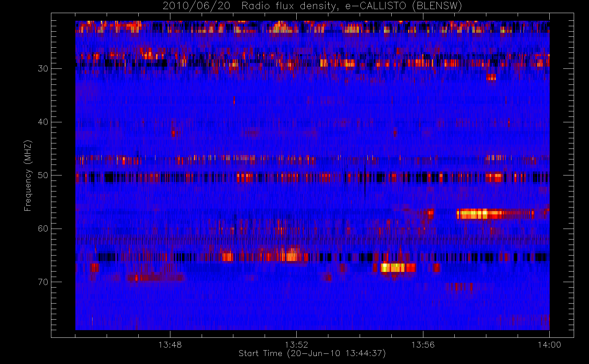
Task: Click the time tick label 14:00
Action: click(549, 345)
